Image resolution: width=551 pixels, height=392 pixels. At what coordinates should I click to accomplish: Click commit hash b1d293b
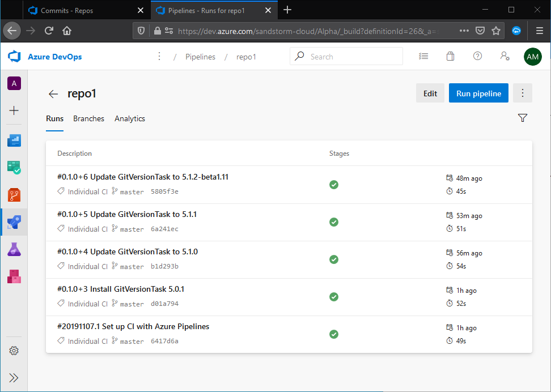(164, 266)
